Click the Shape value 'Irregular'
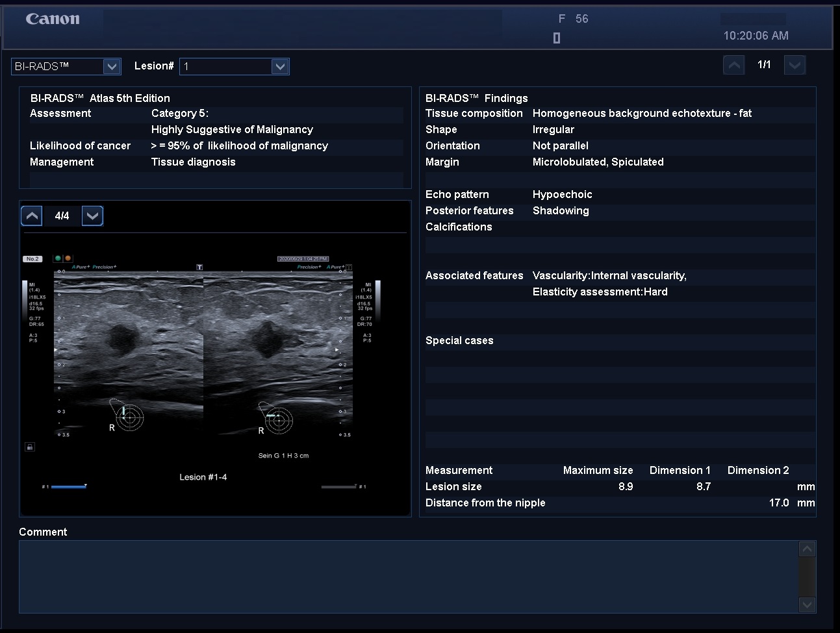 click(x=554, y=129)
